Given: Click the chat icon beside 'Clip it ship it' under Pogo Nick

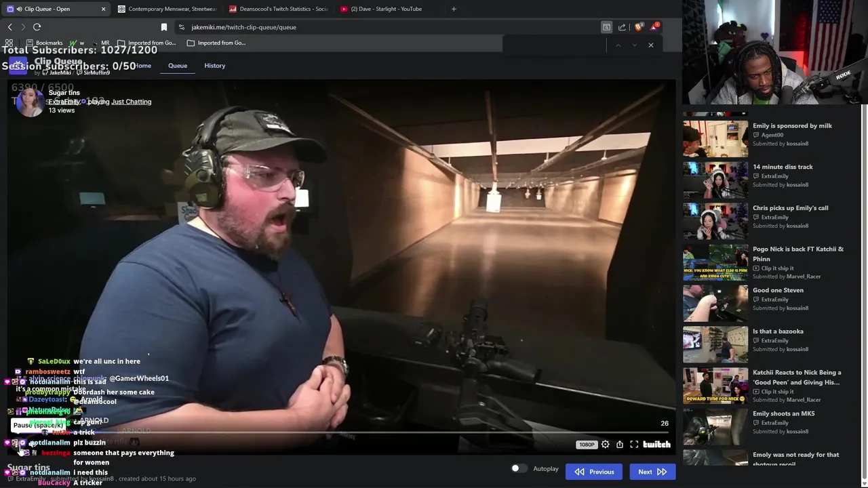Looking at the screenshot, I should click(x=756, y=268).
